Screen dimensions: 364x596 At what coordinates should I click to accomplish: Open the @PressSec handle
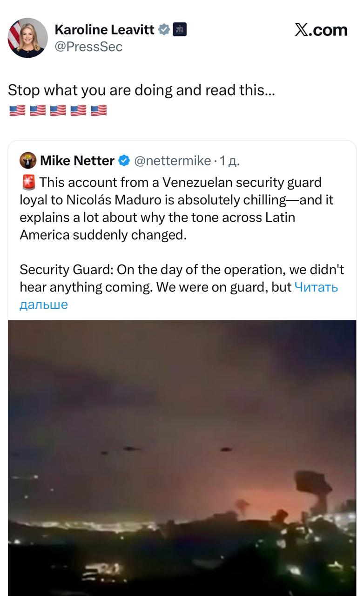click(88, 47)
